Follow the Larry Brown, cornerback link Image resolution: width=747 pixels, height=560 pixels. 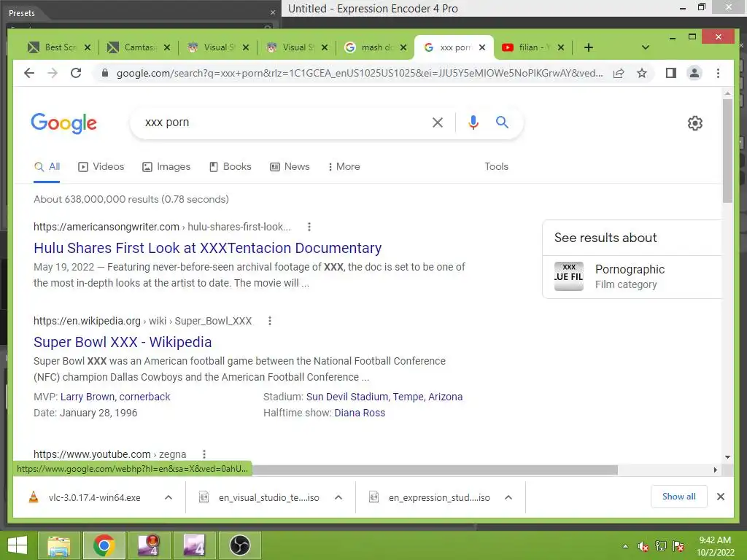click(x=115, y=397)
